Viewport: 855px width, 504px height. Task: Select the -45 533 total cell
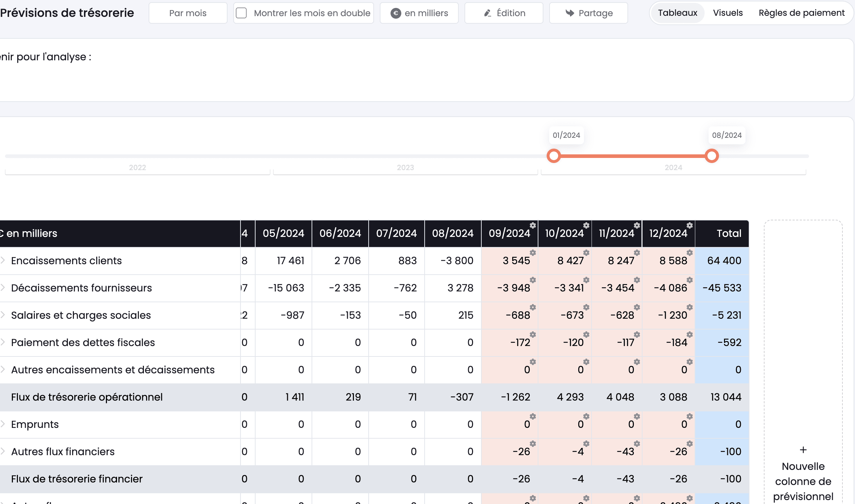pos(722,288)
